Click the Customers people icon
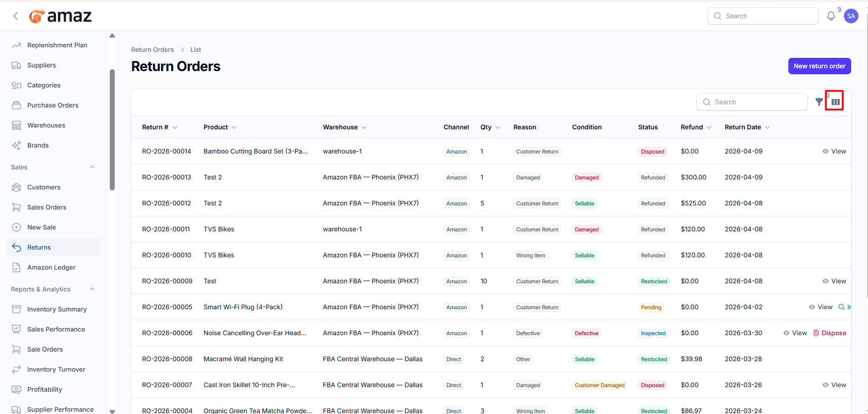This screenshot has height=414, width=868. [16, 187]
